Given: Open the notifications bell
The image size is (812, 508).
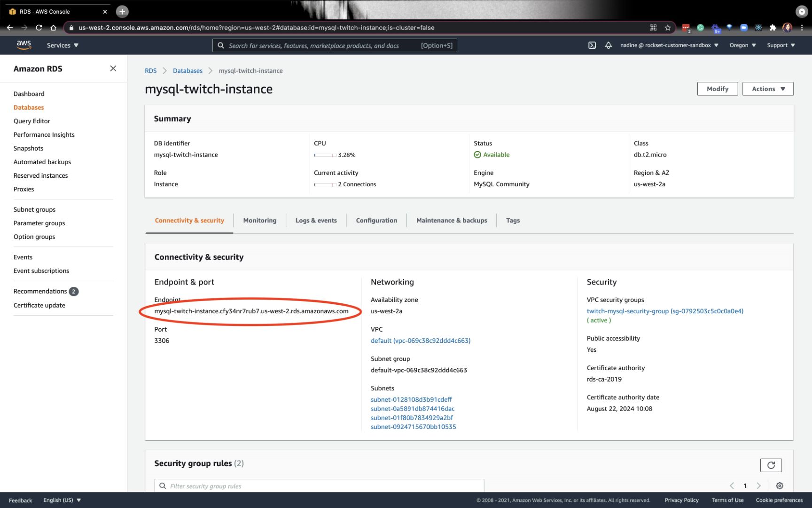Looking at the screenshot, I should tap(608, 45).
